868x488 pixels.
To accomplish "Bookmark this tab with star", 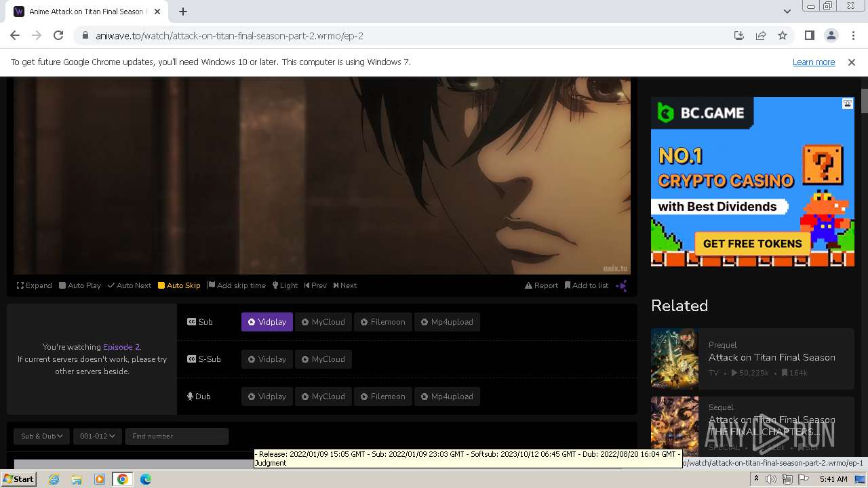I will click(x=783, y=35).
